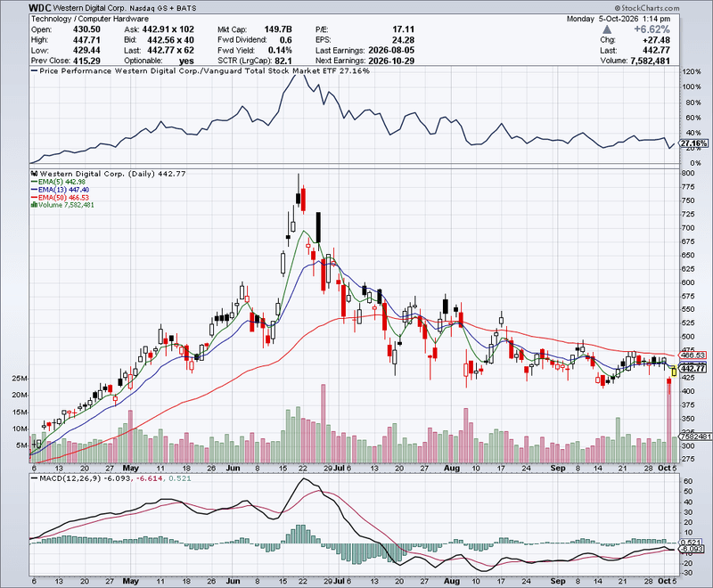
Task: Click the Aug label on price chart axis
Action: pos(452,468)
